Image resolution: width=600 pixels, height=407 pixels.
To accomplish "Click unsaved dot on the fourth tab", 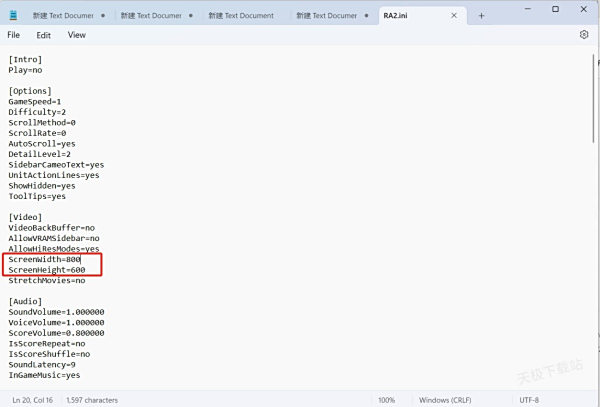I will [x=368, y=16].
